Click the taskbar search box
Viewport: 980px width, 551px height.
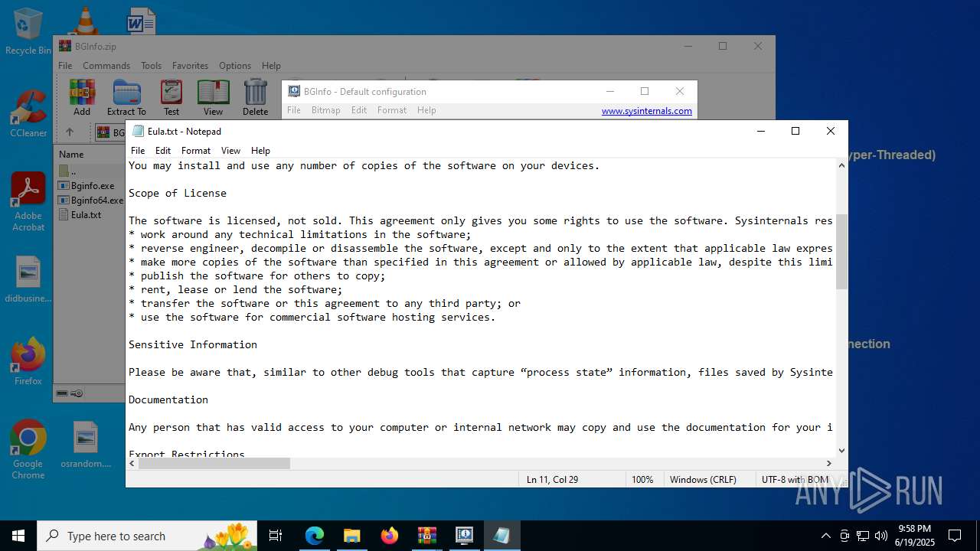click(148, 536)
